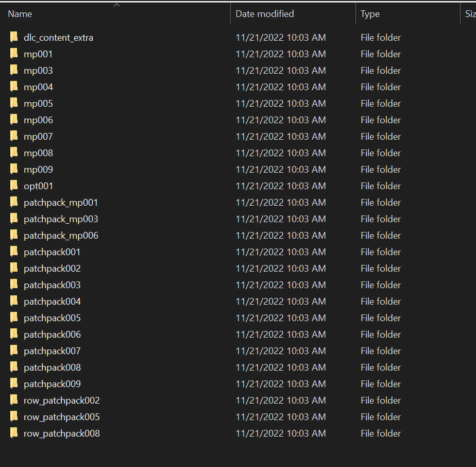Click the patchpack004 folder icon
Screen dimensions: 476x467
coord(14,301)
